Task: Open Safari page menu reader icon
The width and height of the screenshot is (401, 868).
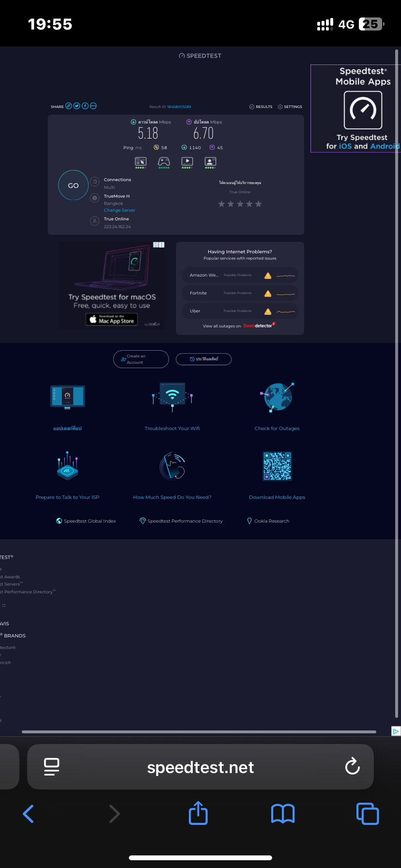Action: tap(51, 767)
